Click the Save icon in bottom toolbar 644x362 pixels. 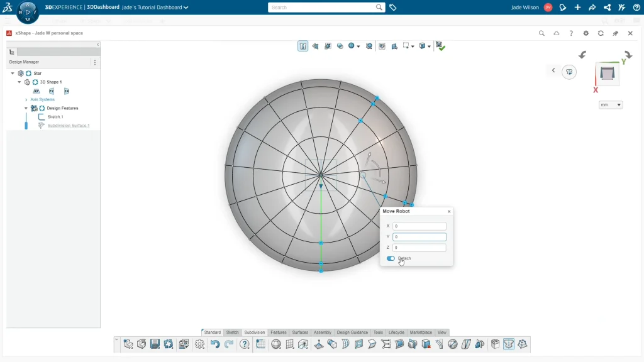[x=155, y=344]
